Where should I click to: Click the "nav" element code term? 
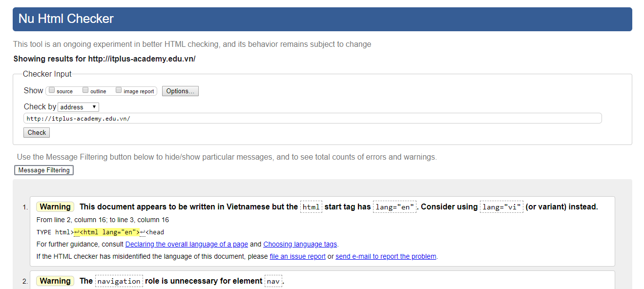[273, 281]
